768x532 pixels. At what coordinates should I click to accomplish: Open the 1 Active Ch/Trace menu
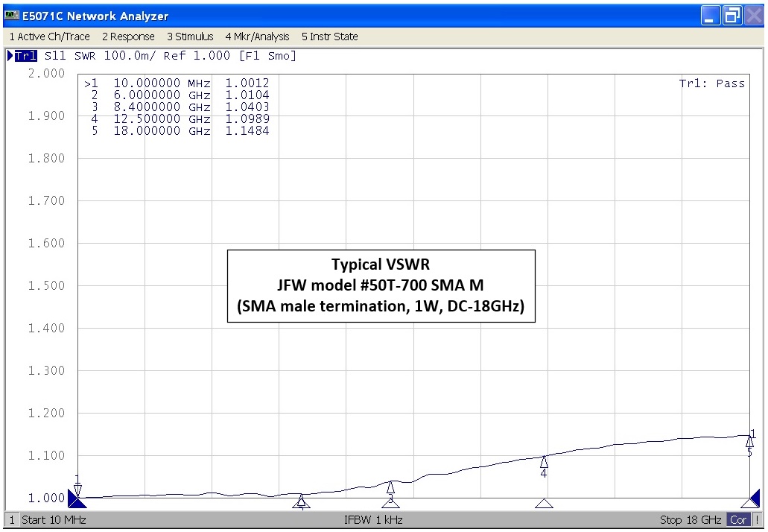[x=49, y=37]
